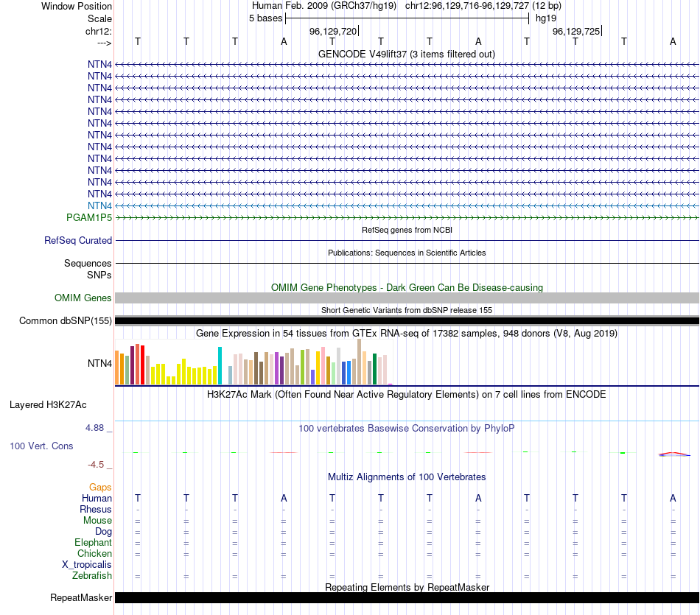Click the bright red bar in GTEx chart
700x615 pixels.
pyautogui.click(x=142, y=365)
